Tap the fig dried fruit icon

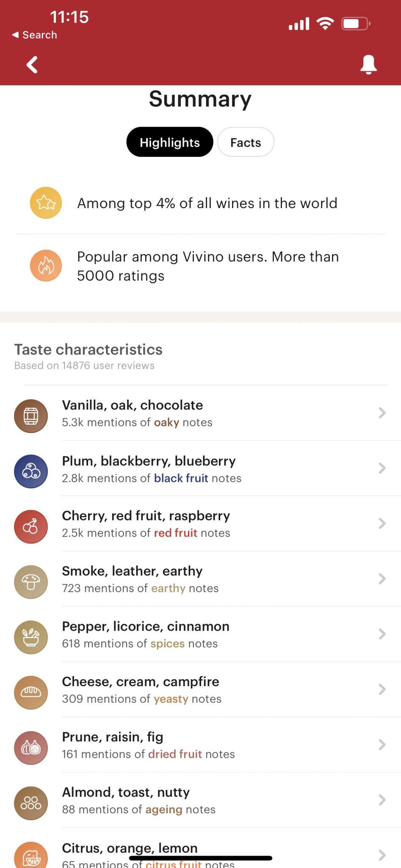tap(31, 748)
